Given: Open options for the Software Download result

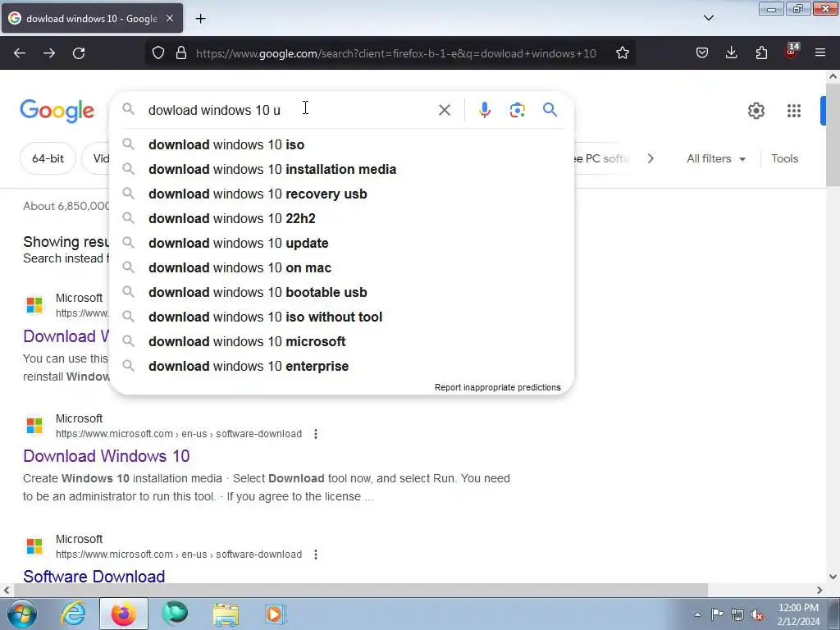Looking at the screenshot, I should click(x=316, y=555).
